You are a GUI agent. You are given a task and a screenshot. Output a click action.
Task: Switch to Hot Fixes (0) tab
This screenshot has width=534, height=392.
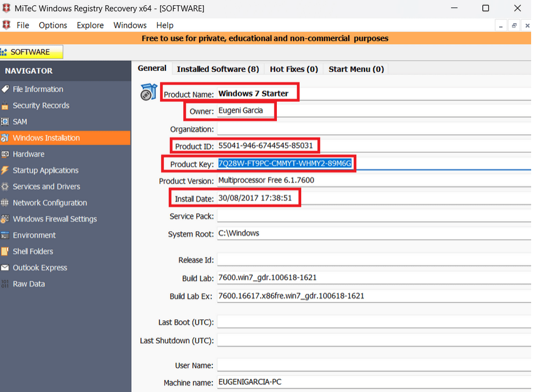(x=294, y=69)
